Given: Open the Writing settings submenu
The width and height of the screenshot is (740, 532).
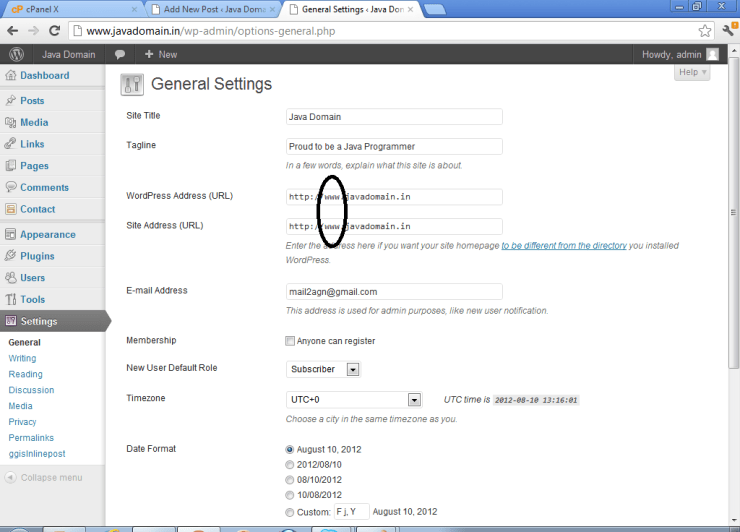Looking at the screenshot, I should point(22,358).
